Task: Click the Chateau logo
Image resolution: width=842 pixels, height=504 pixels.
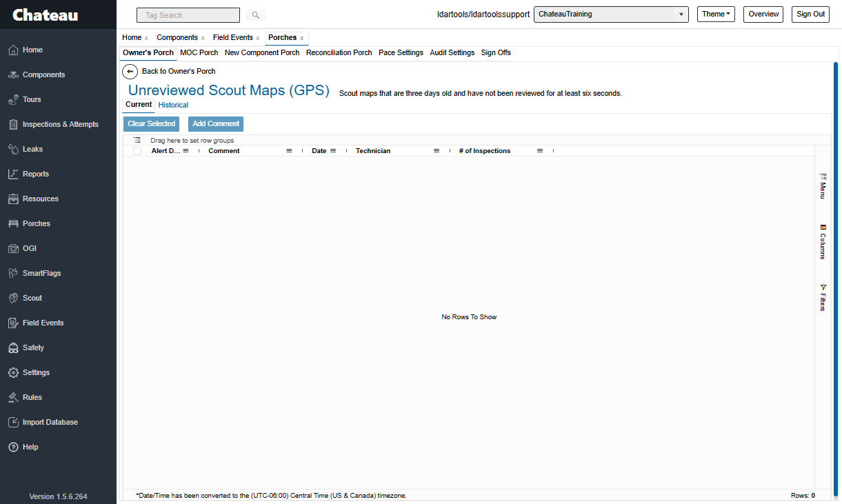Action: [x=46, y=14]
